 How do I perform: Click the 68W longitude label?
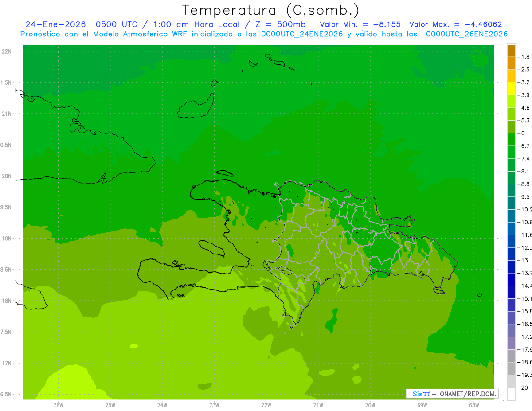click(474, 406)
